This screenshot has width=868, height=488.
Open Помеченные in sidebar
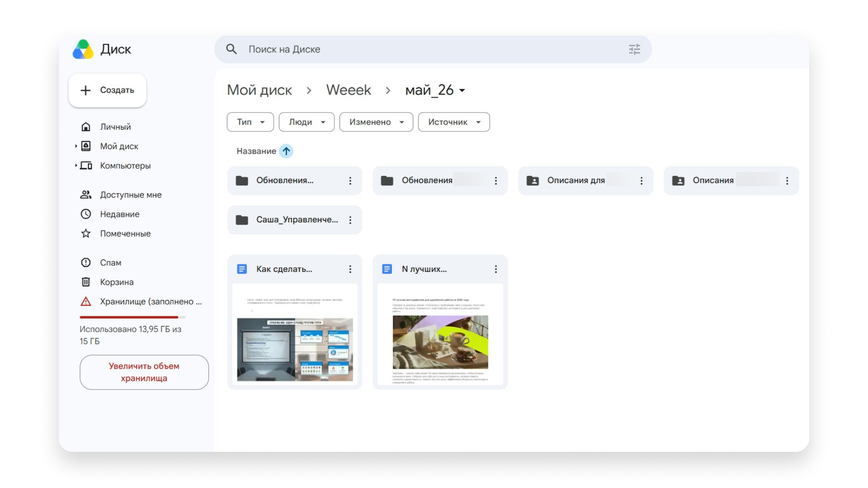(125, 234)
